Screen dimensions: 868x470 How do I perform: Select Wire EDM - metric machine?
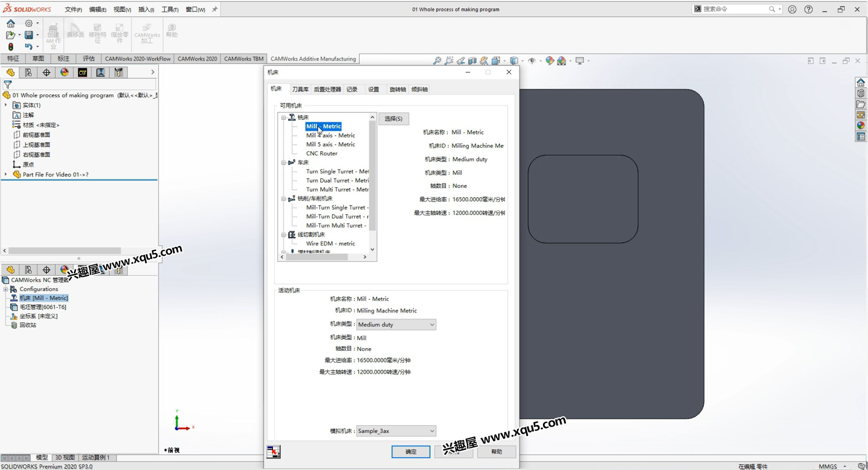tap(330, 244)
